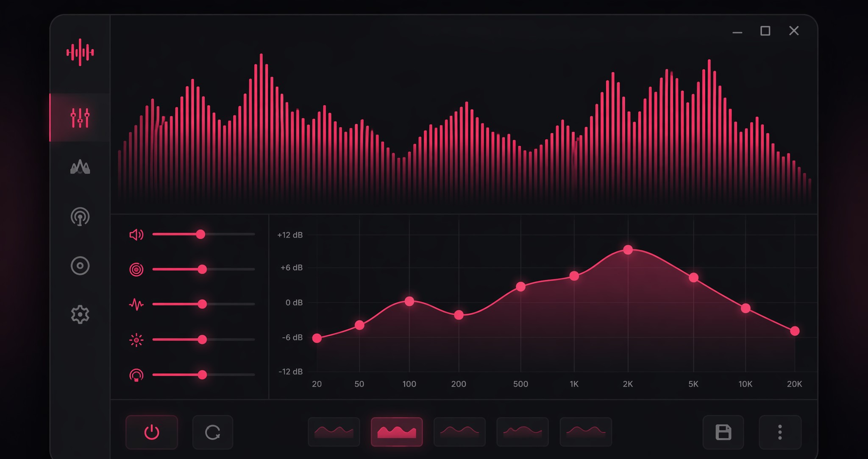This screenshot has width=868, height=459.
Task: Select the last EQ preset thumbnail
Action: (x=586, y=432)
